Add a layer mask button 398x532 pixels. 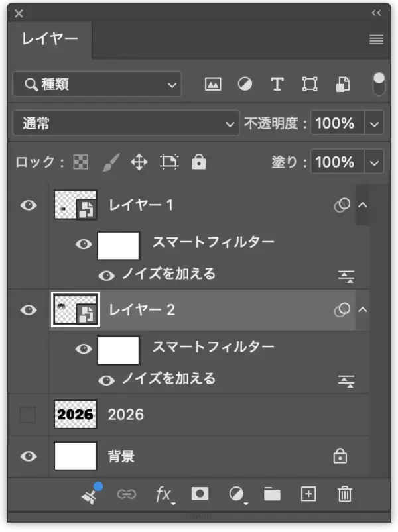coord(200,494)
